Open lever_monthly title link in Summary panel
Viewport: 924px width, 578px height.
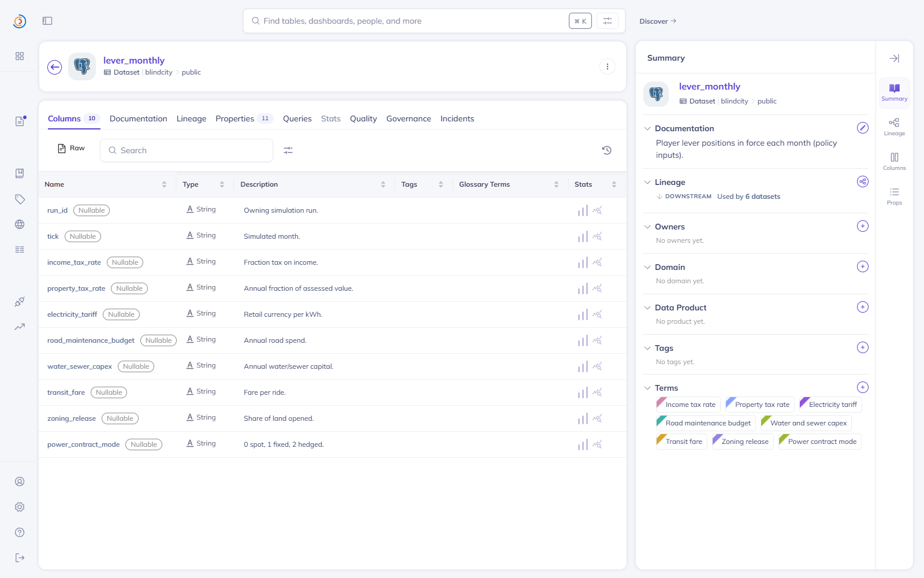click(x=710, y=87)
